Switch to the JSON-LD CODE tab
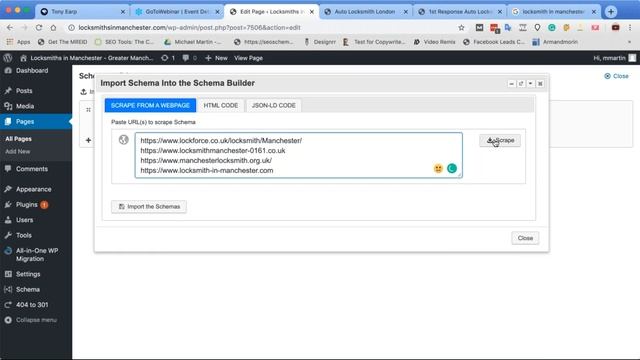The height and width of the screenshot is (360, 640). [x=273, y=105]
